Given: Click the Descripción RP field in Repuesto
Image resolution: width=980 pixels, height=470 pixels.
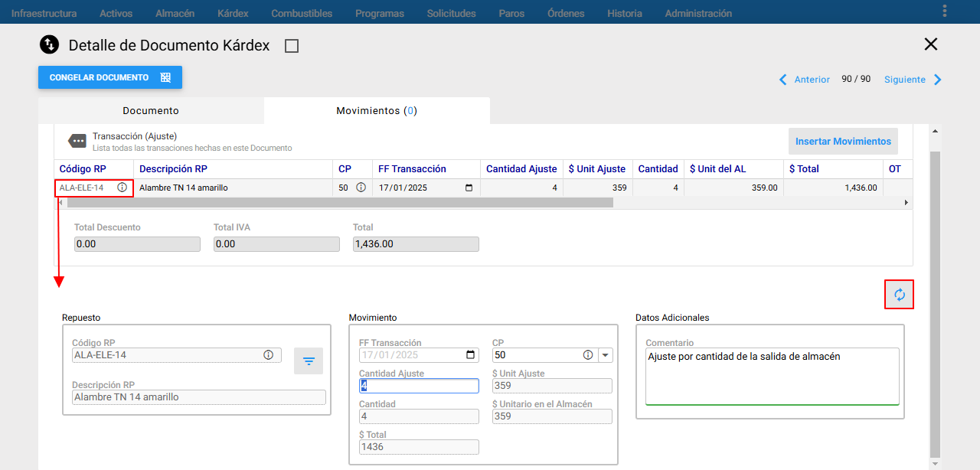Looking at the screenshot, I should pyautogui.click(x=199, y=397).
